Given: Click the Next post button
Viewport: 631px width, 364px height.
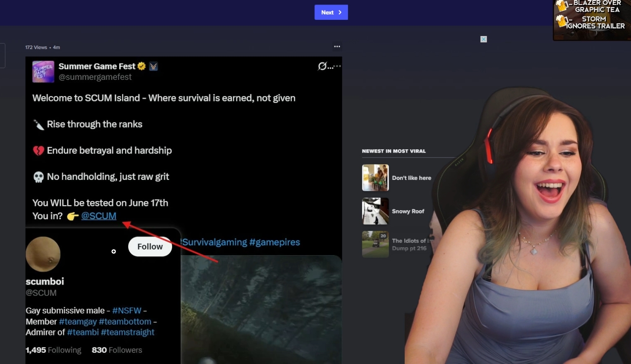Looking at the screenshot, I should pos(331,12).
